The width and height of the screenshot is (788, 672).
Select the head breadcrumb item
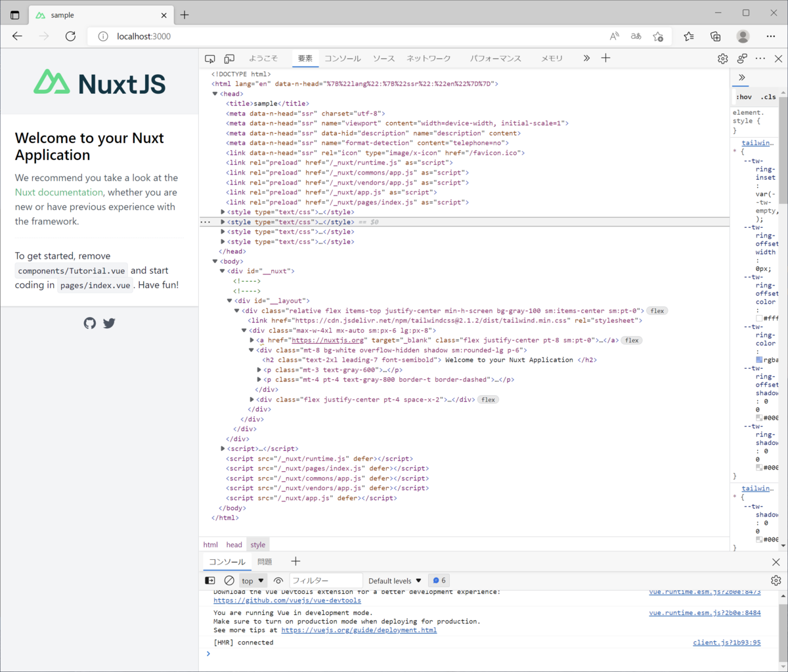pos(234,545)
